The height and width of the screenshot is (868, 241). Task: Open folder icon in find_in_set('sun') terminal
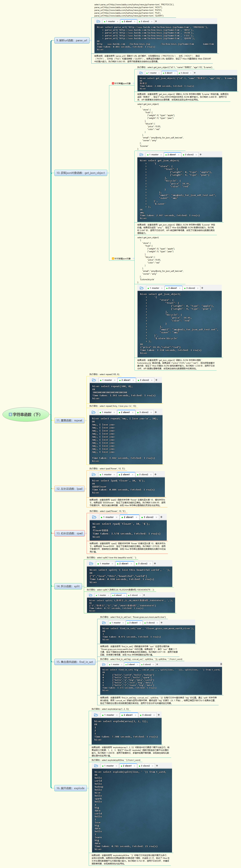point(104,623)
